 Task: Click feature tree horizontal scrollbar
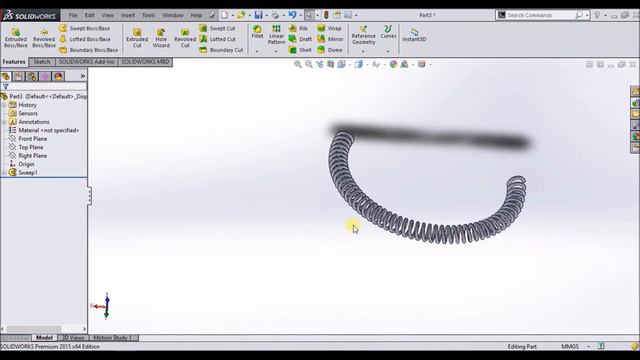coord(34,329)
